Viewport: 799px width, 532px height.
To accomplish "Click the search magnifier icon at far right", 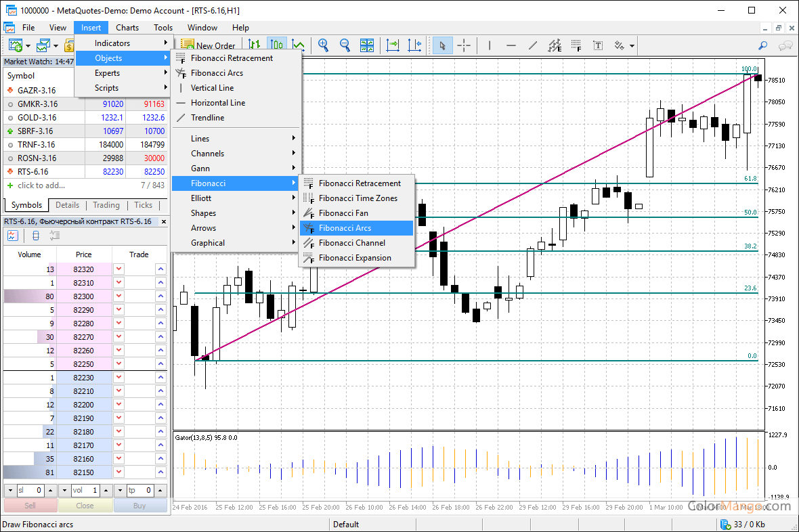I will [762, 45].
